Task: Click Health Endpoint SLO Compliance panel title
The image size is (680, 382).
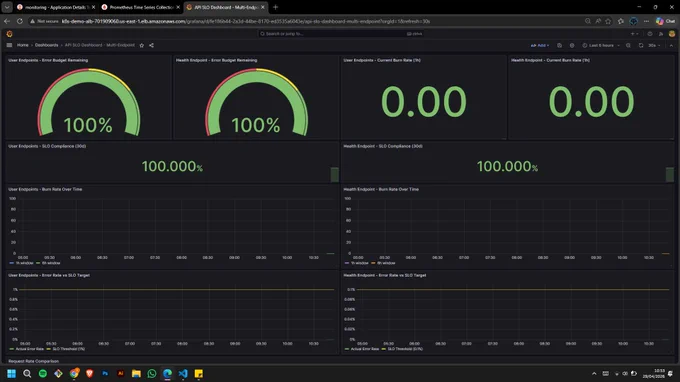Action: tap(383, 146)
